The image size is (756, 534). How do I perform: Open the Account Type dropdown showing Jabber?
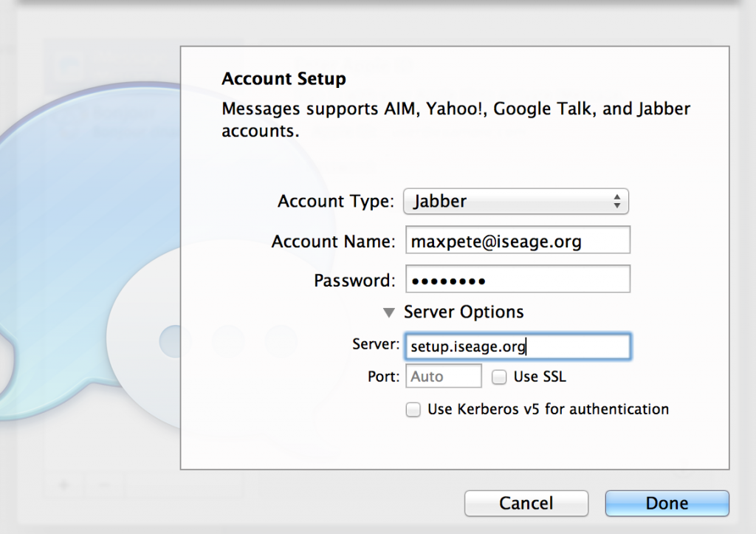coord(516,201)
